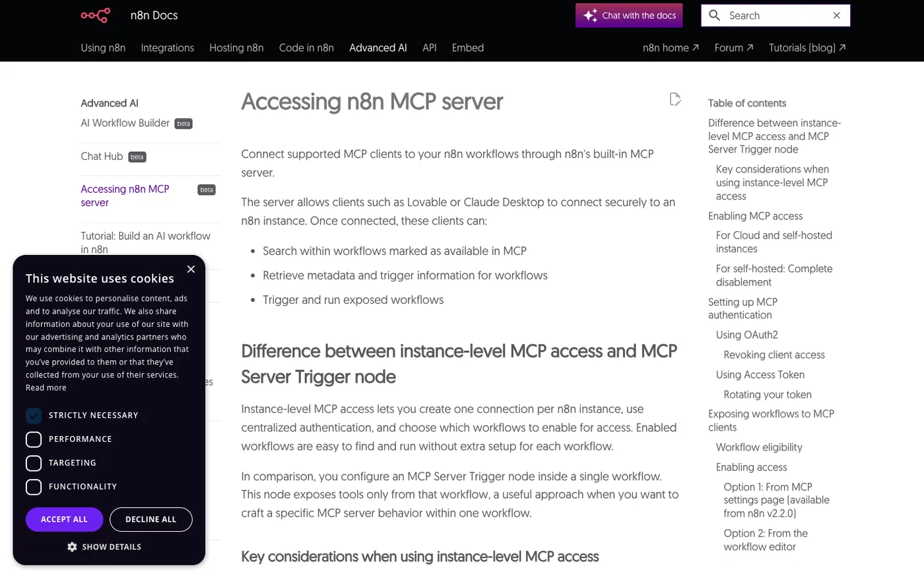Enable the Targeting cookies checkbox
This screenshot has width=924, height=578.
click(x=34, y=462)
